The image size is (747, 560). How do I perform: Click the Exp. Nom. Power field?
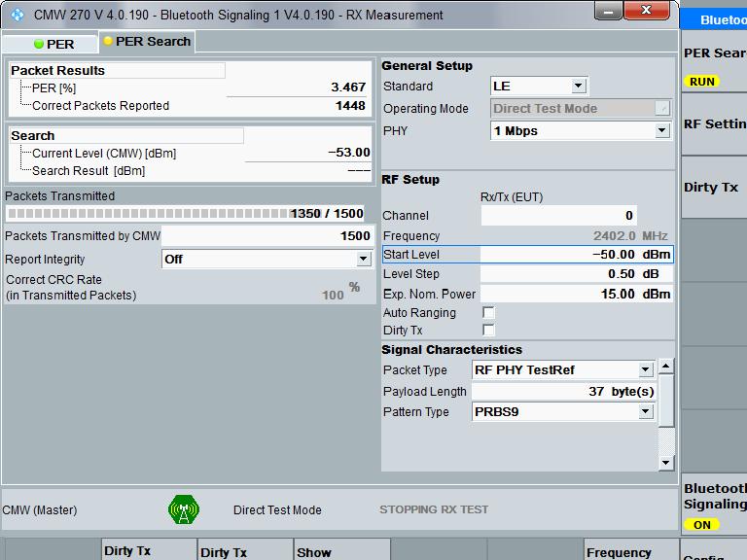577,294
